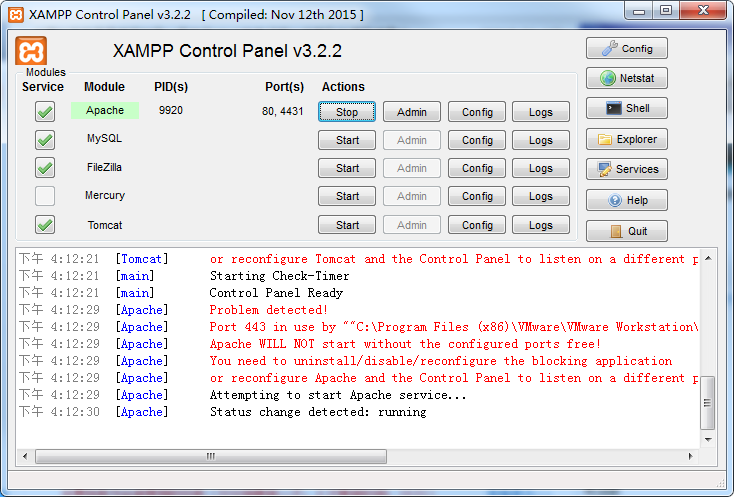
Task: Close the XAMPP window
Action: click(703, 11)
